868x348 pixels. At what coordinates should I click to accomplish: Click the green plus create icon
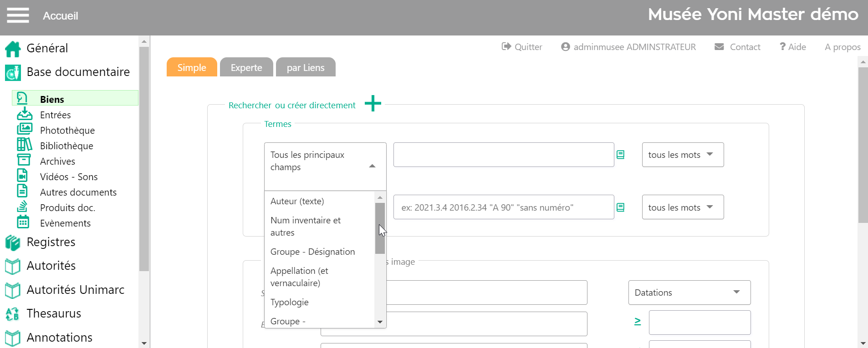click(373, 104)
